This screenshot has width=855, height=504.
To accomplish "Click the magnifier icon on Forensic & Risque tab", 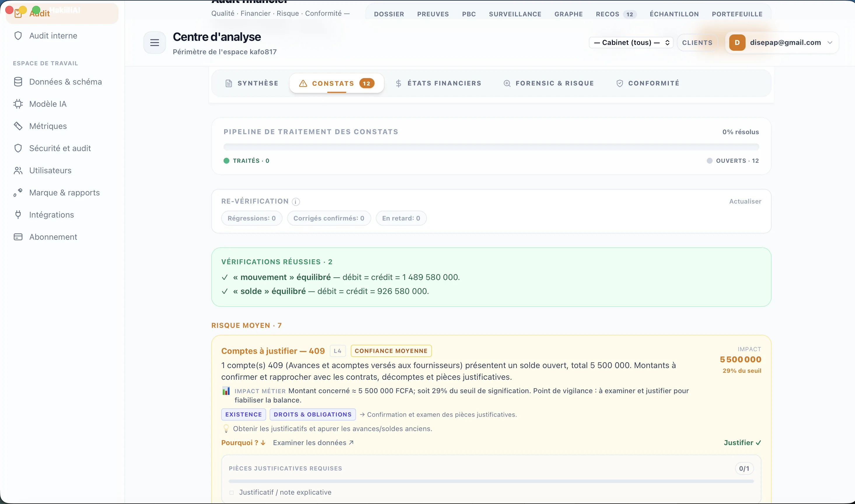I will (507, 83).
